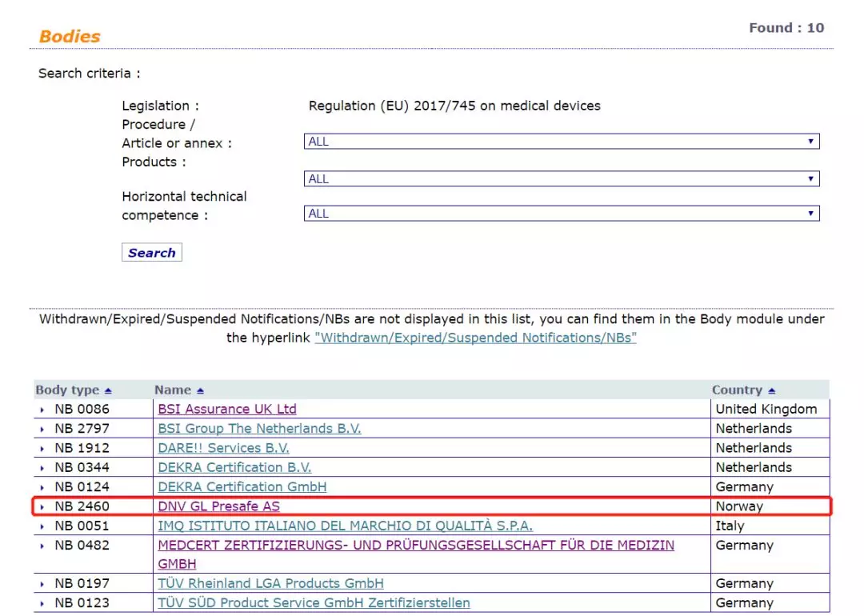The height and width of the screenshot is (616, 864).
Task: Open BSI Group The Netherlands B.V. link
Action: tap(259, 428)
